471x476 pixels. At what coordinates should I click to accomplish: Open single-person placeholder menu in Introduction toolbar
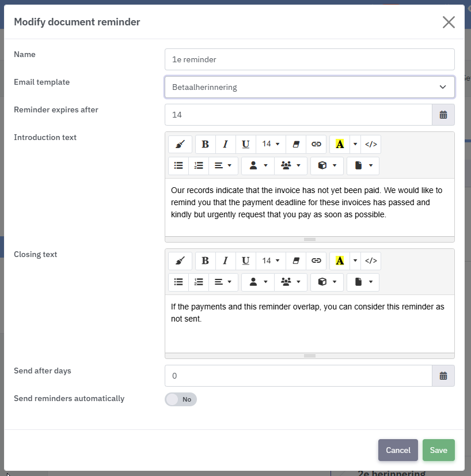(x=258, y=166)
